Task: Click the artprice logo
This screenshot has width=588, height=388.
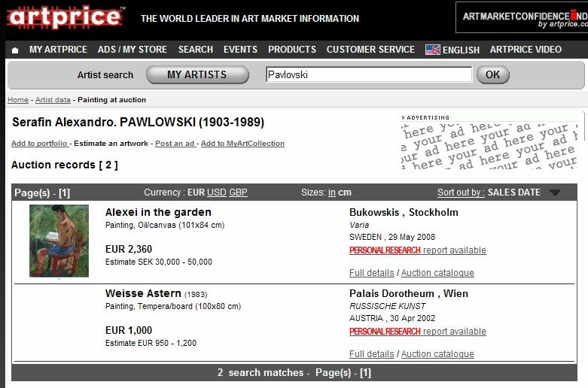Action: 65,18
